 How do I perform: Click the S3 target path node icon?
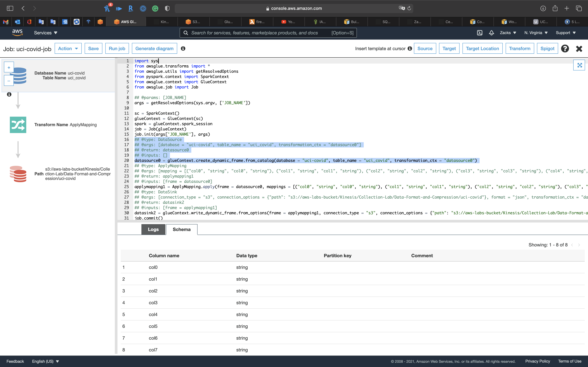(x=18, y=174)
